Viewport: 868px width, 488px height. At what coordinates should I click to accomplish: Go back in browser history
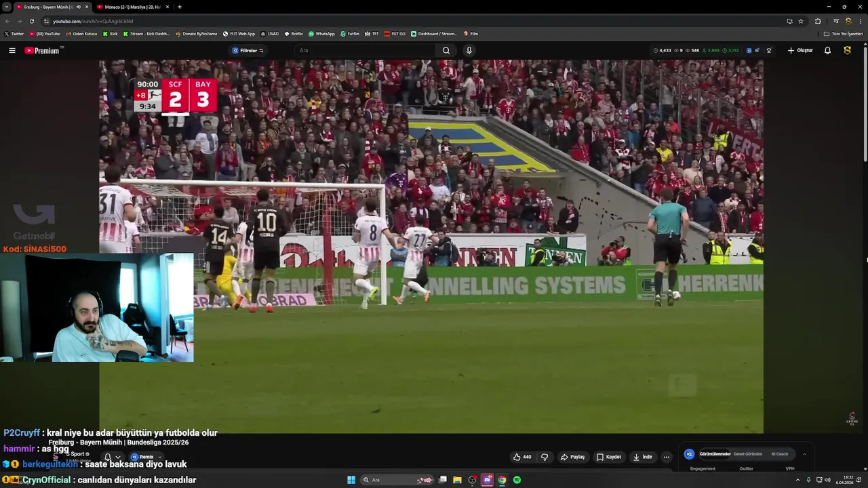coord(7,21)
